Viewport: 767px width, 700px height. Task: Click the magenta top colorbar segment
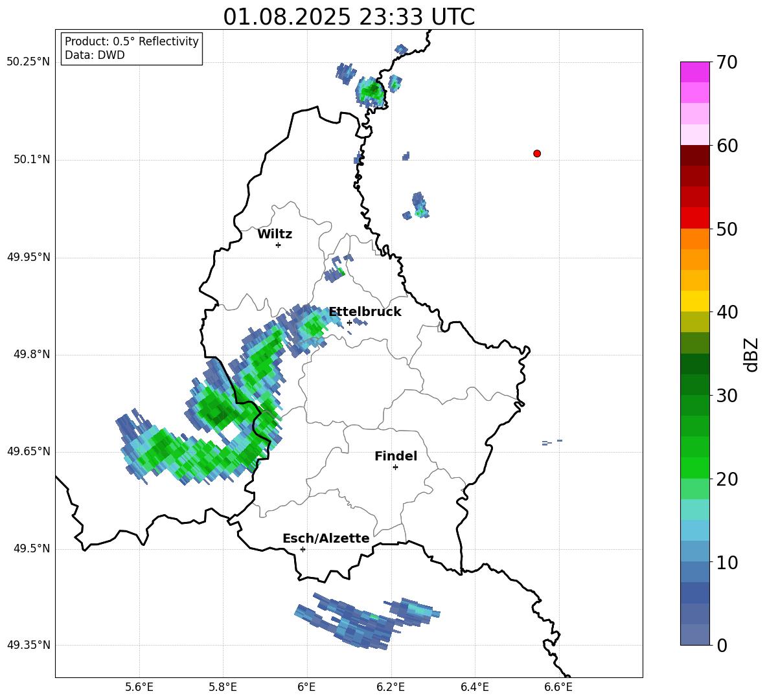point(694,72)
